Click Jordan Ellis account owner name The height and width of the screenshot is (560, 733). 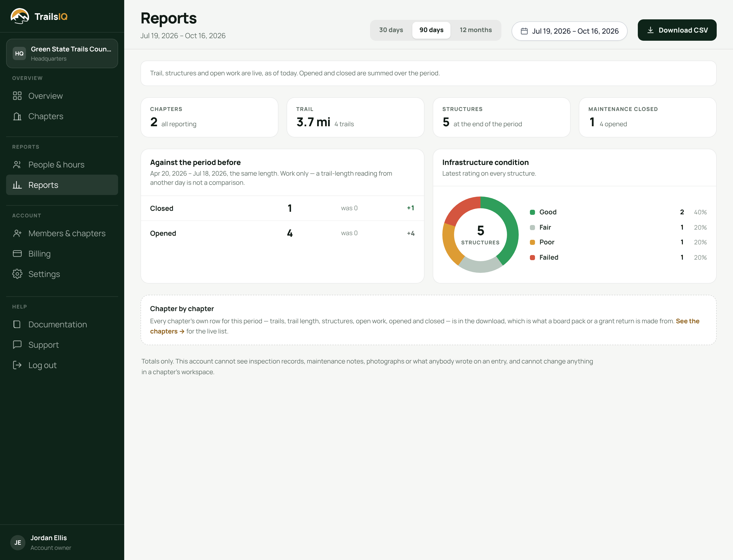click(49, 538)
